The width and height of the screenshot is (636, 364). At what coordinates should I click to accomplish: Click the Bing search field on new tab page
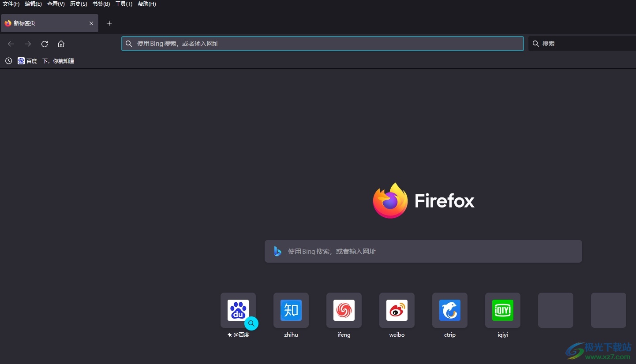tap(423, 251)
